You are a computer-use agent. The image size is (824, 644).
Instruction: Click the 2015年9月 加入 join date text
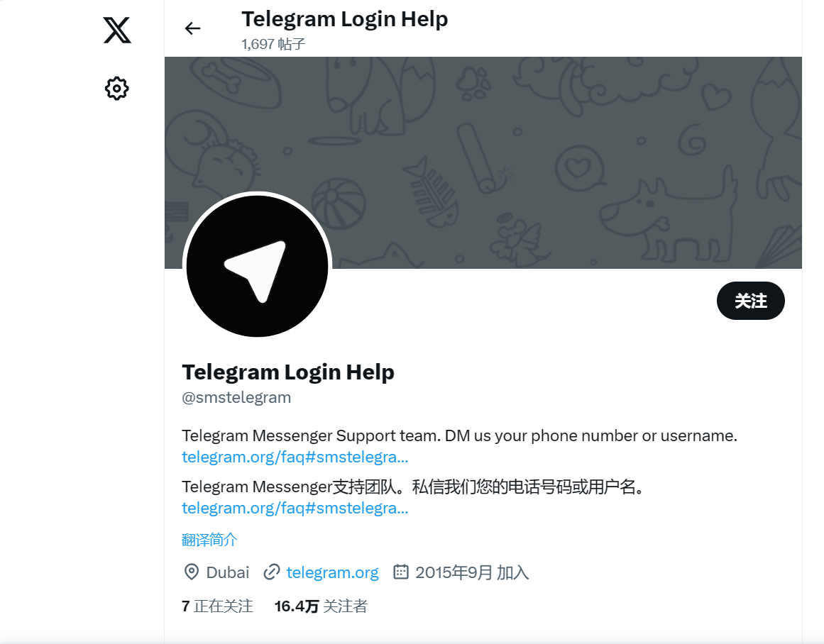point(471,572)
